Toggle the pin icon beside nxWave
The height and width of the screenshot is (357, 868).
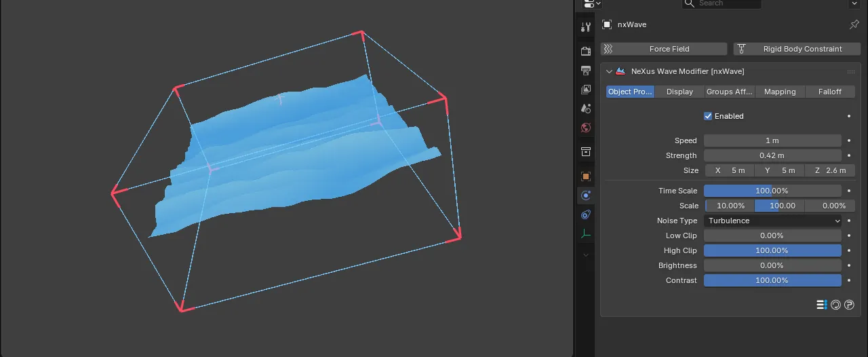pos(854,24)
